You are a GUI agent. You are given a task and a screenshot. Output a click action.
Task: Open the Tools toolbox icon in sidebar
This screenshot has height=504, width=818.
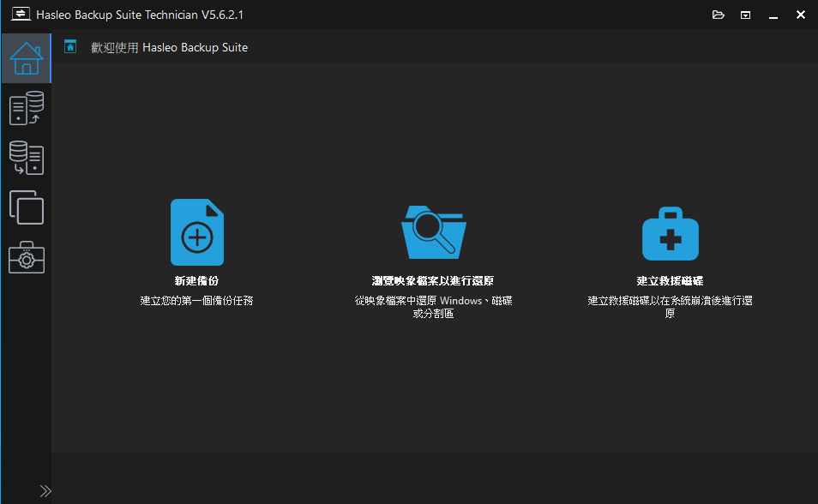26,257
